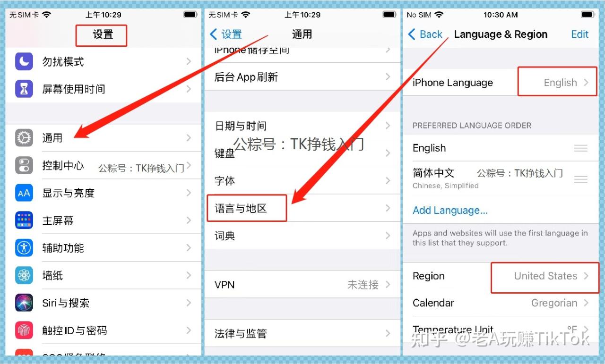Open 后台App刷新 row
The image size is (605, 364).
pos(302,77)
